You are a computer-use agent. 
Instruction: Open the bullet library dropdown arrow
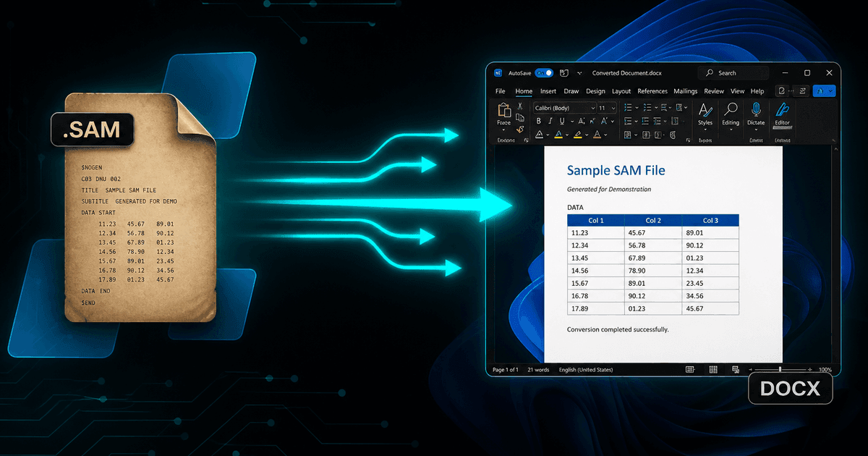(637, 108)
